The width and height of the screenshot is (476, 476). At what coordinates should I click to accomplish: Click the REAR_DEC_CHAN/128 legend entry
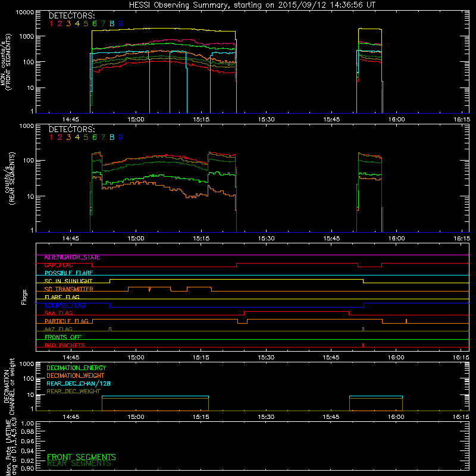coord(79,384)
